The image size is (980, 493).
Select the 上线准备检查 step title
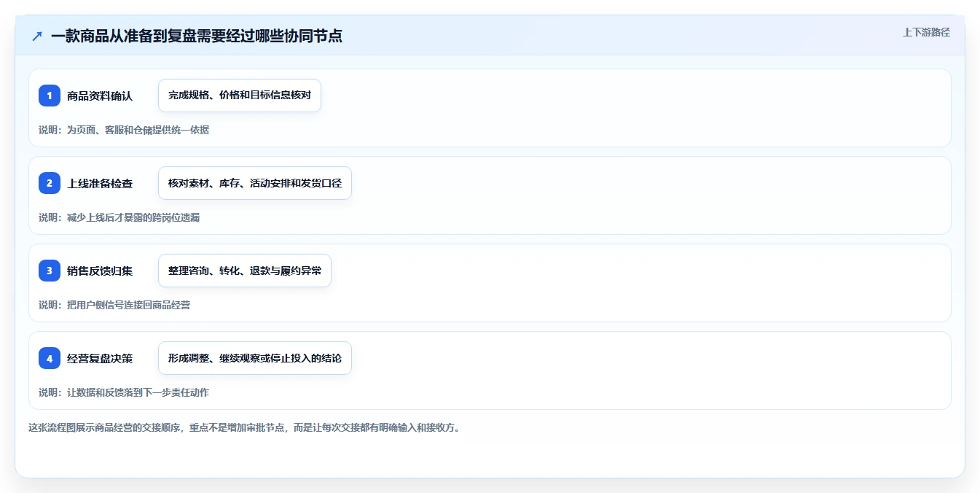100,183
